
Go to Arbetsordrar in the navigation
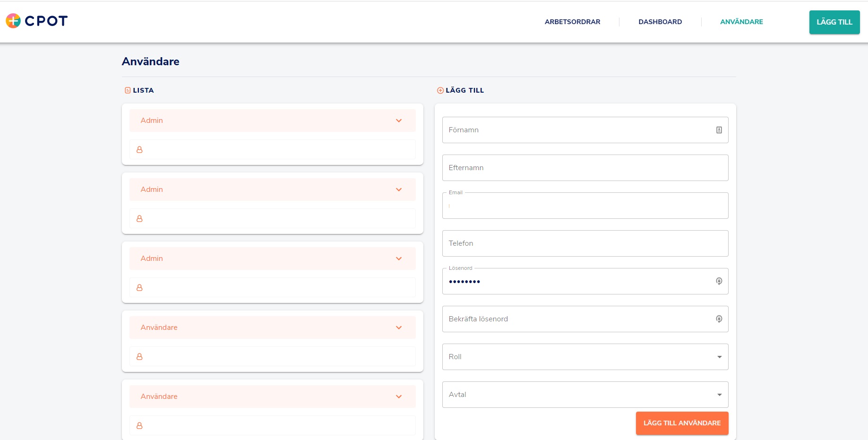(x=572, y=22)
